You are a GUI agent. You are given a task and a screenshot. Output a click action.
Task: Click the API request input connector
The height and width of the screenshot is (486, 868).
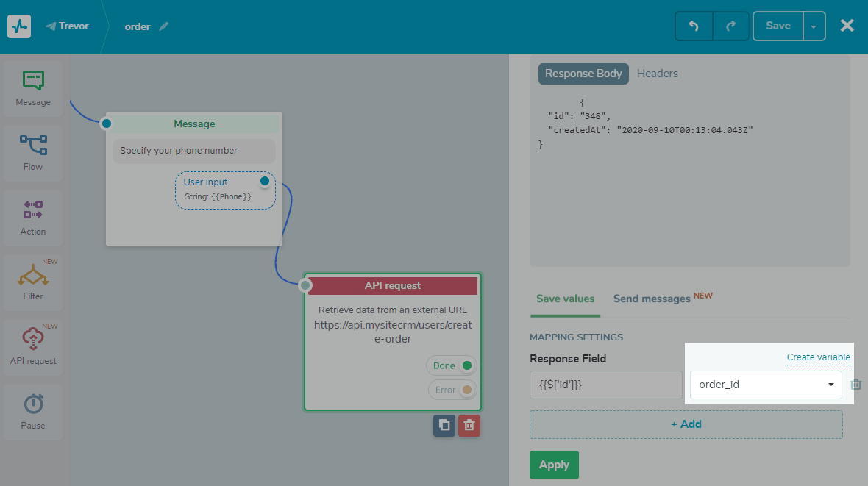(x=305, y=285)
